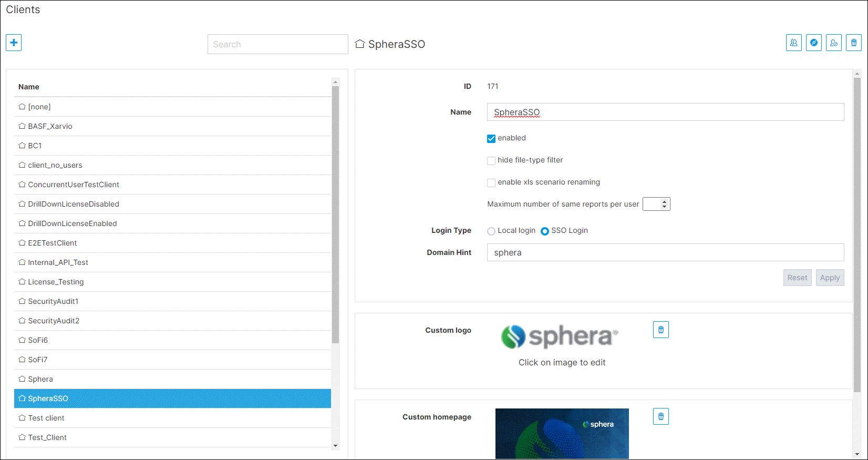This screenshot has width=868, height=460.
Task: Click the blocked user icon button
Action: [834, 43]
